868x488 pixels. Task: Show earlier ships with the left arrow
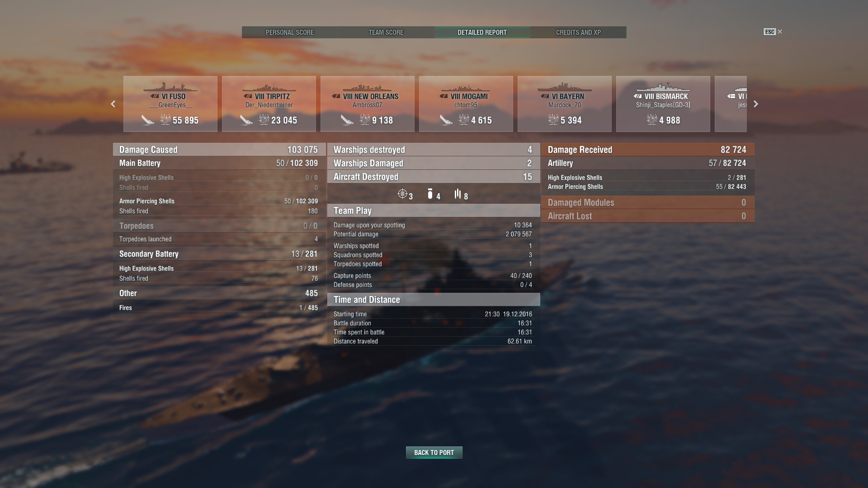pyautogui.click(x=113, y=104)
